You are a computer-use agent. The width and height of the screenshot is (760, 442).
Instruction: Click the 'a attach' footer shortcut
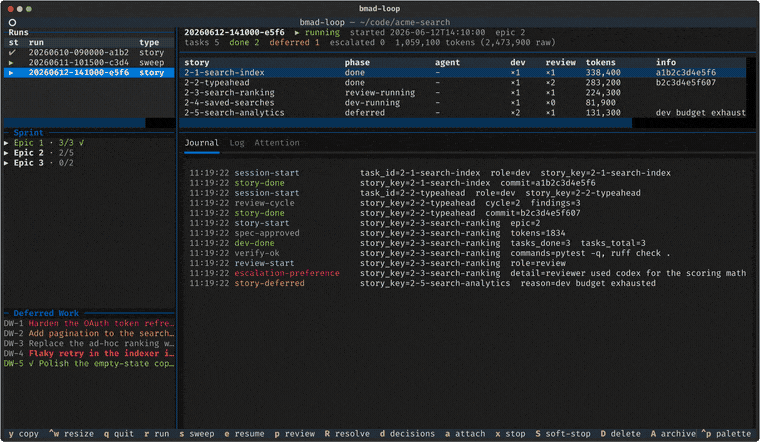pos(465,434)
